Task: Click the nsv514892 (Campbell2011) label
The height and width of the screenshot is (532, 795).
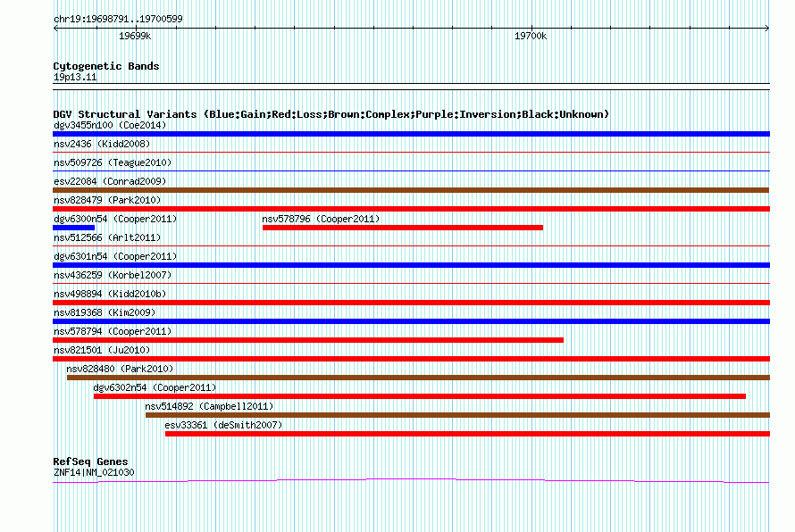Action: 209,406
